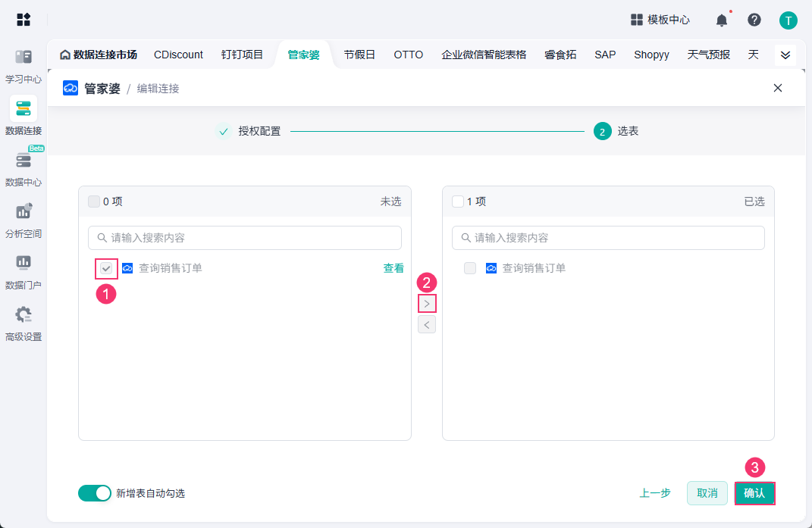This screenshot has height=528, width=812.
Task: Open the help question mark icon
Action: (x=754, y=20)
